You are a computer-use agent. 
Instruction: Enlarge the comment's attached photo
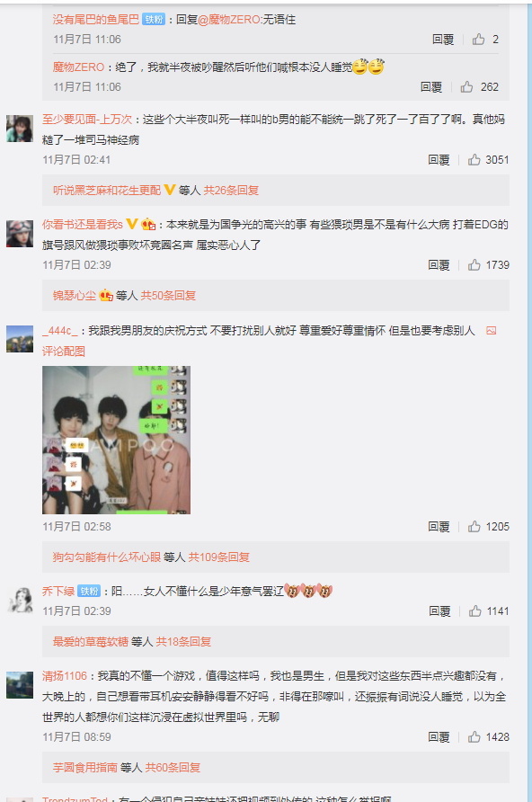coord(116,440)
